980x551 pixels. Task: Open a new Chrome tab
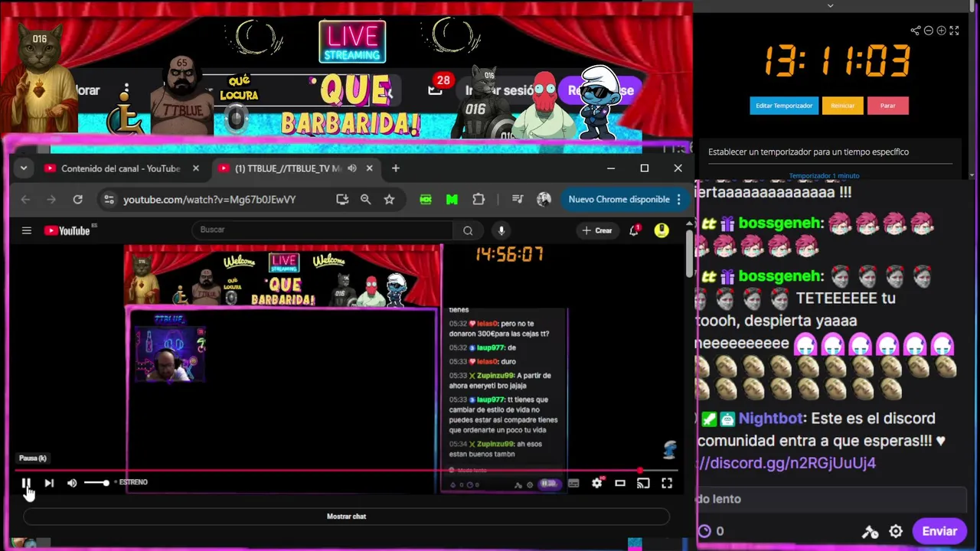[396, 168]
